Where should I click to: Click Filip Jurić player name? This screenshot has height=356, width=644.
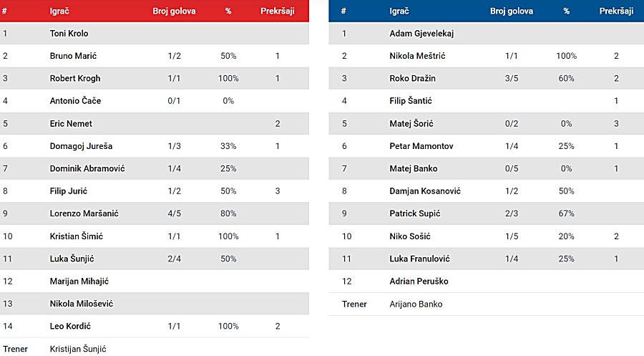69,191
